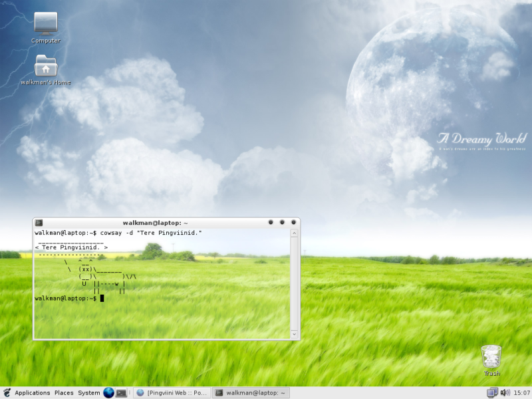The height and width of the screenshot is (399, 532).
Task: Click the '< Tere Pingviinid. >' speech bubble text
Action: (x=71, y=247)
